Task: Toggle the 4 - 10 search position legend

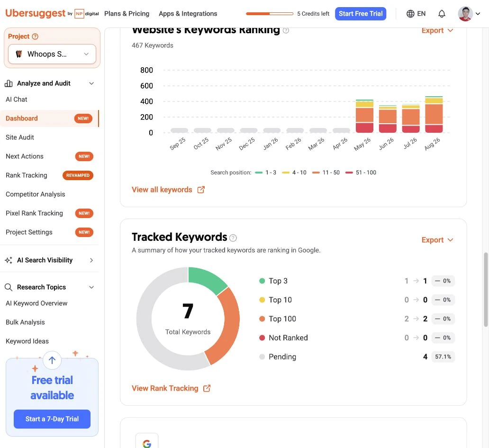Action: pyautogui.click(x=294, y=173)
